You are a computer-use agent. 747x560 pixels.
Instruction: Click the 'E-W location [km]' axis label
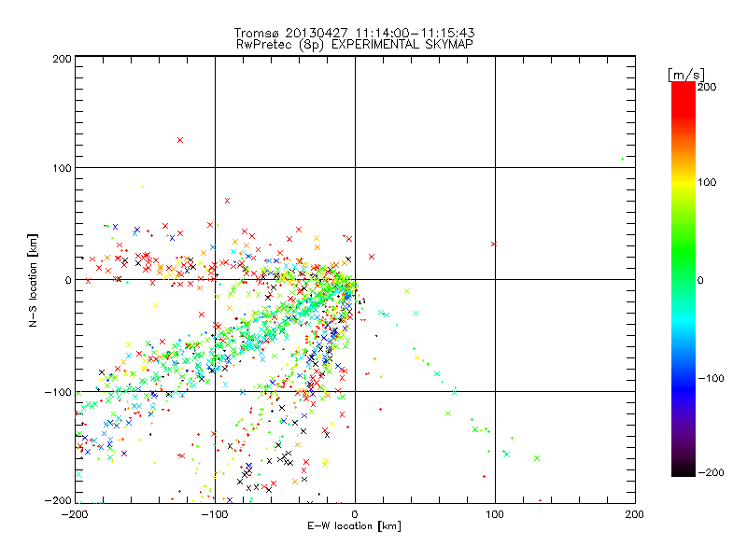pyautogui.click(x=355, y=526)
